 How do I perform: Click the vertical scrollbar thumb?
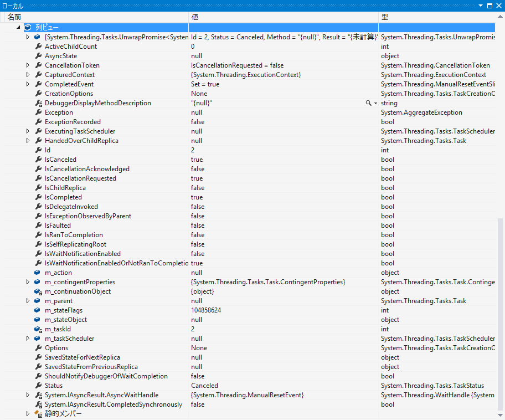(x=500, y=314)
